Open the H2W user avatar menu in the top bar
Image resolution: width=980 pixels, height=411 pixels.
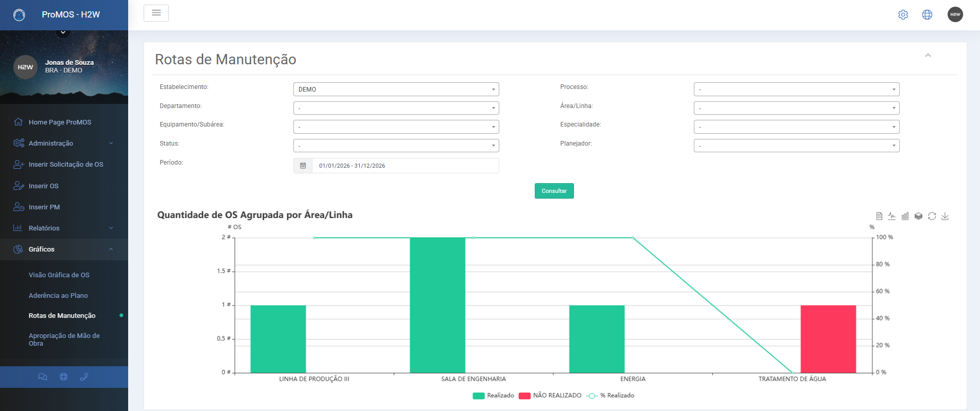pyautogui.click(x=955, y=14)
